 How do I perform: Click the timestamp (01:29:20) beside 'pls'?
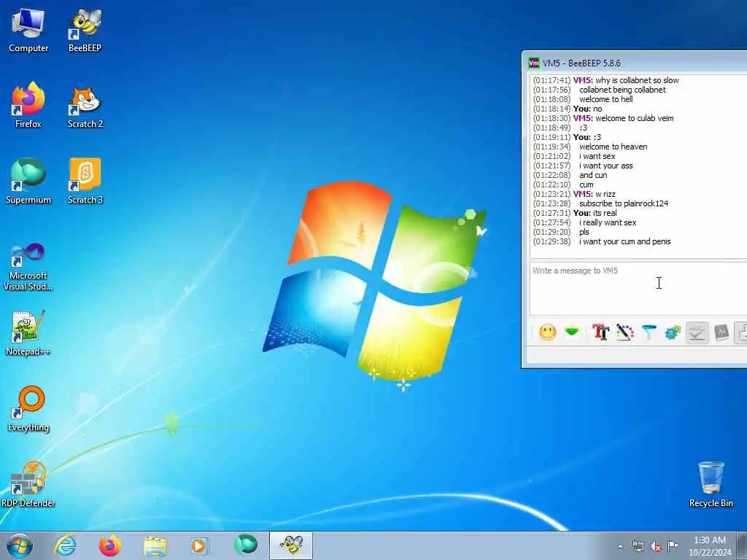coord(551,232)
